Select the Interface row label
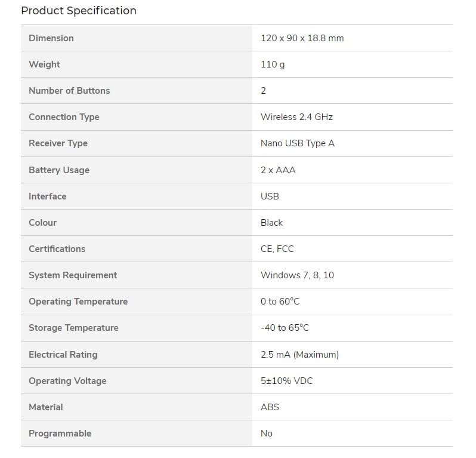The width and height of the screenshot is (476, 458). pos(48,196)
